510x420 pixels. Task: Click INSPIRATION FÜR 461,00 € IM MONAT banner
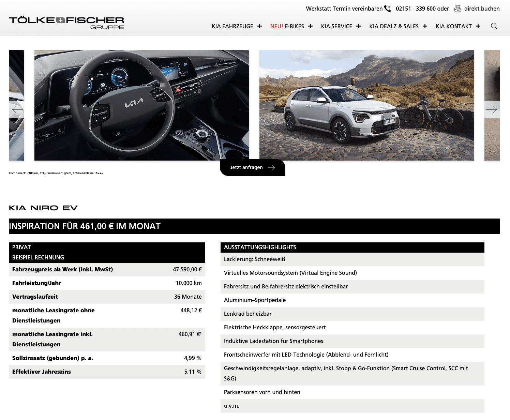[x=254, y=226]
